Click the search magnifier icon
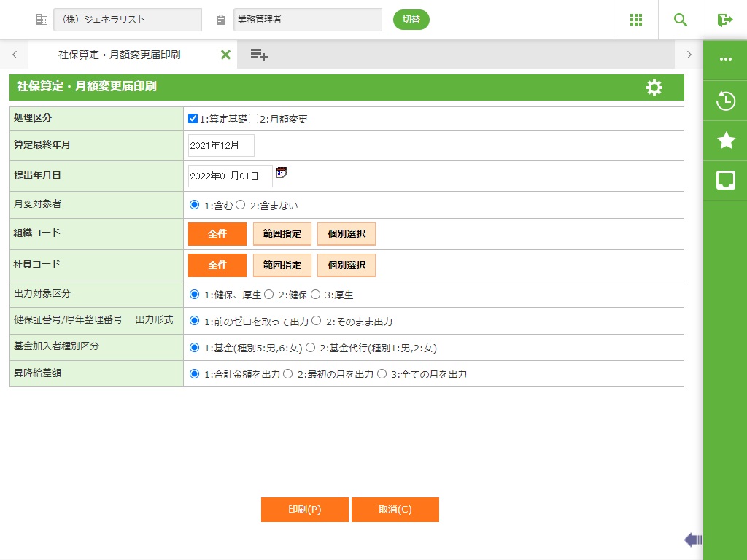This screenshot has width=747, height=560. pyautogui.click(x=680, y=20)
